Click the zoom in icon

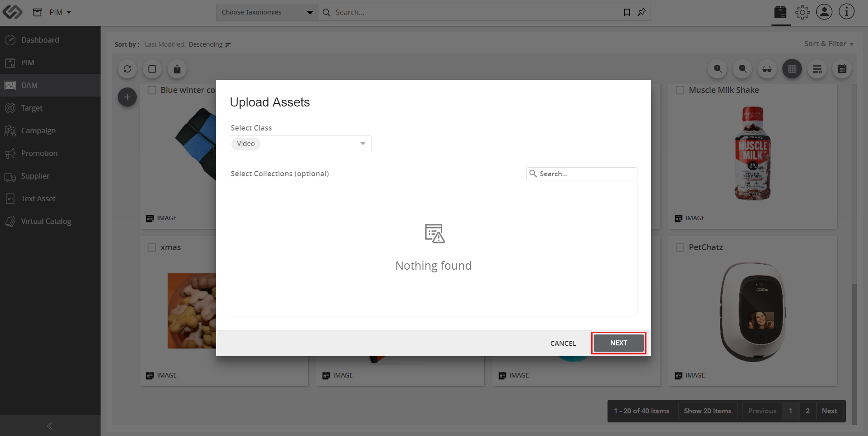tap(718, 69)
